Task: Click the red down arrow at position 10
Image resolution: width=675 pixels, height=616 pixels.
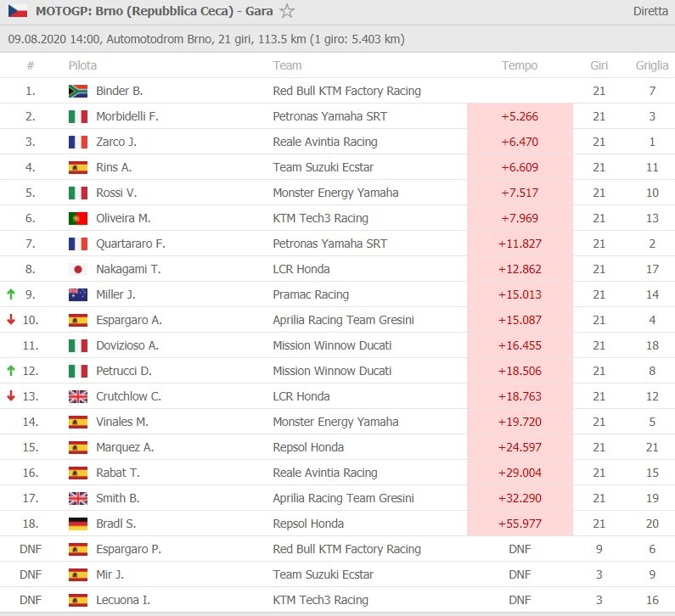Action: 11,320
